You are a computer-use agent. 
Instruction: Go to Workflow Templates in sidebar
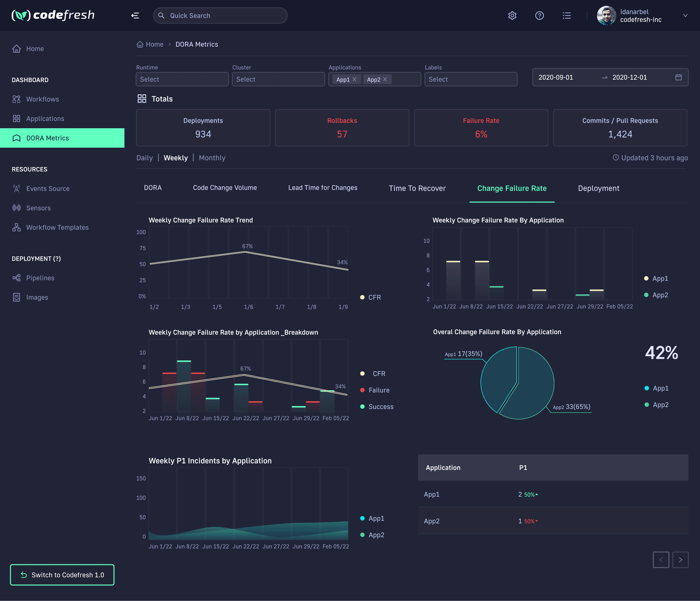coord(57,227)
